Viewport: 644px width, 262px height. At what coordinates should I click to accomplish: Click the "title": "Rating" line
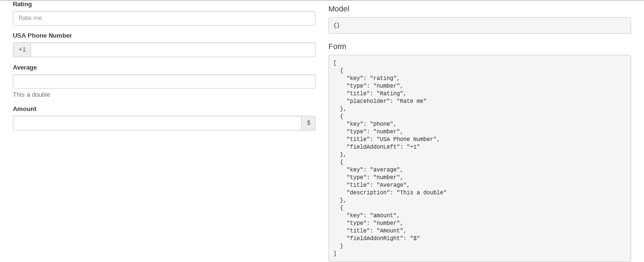377,94
